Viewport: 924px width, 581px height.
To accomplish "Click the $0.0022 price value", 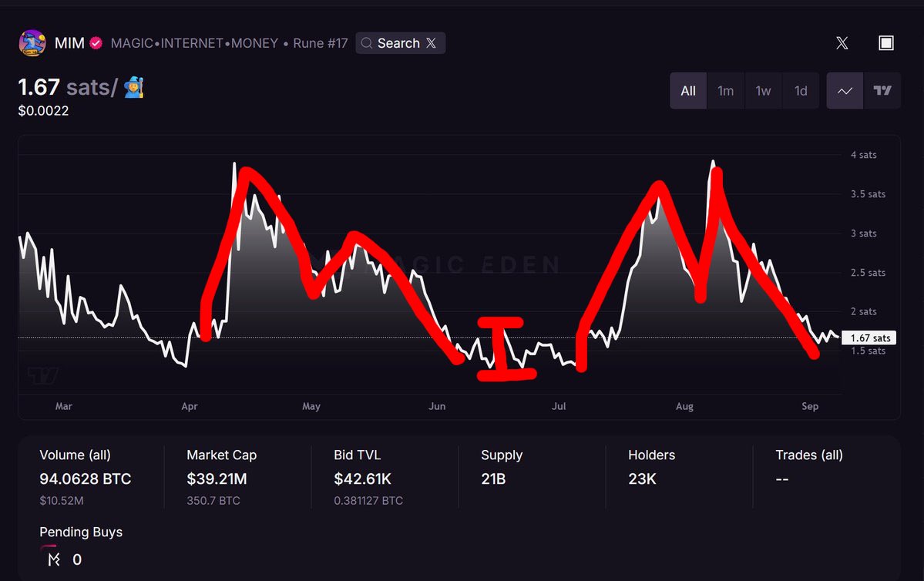I will (44, 111).
